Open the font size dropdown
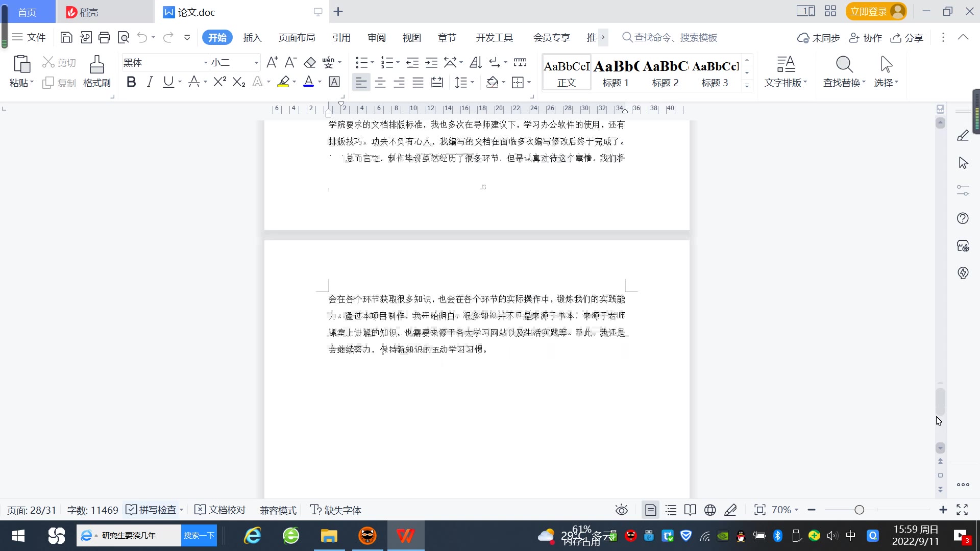This screenshot has height=551, width=980. coord(256,63)
